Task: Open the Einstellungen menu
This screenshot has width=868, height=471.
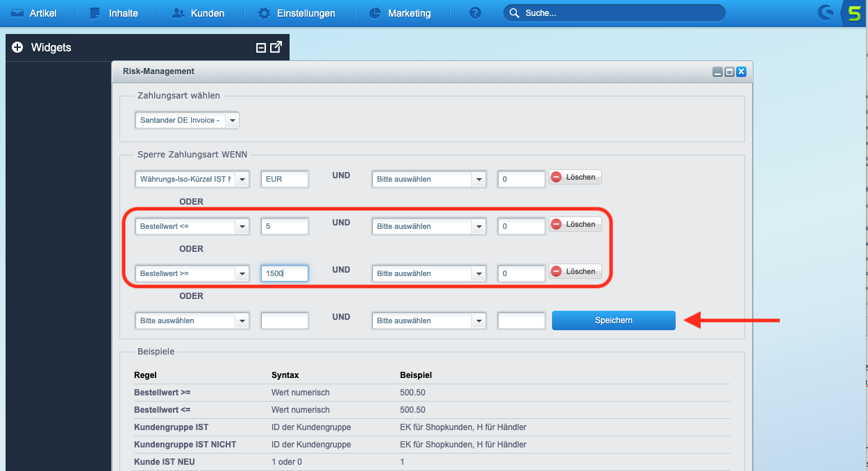Action: tap(296, 13)
